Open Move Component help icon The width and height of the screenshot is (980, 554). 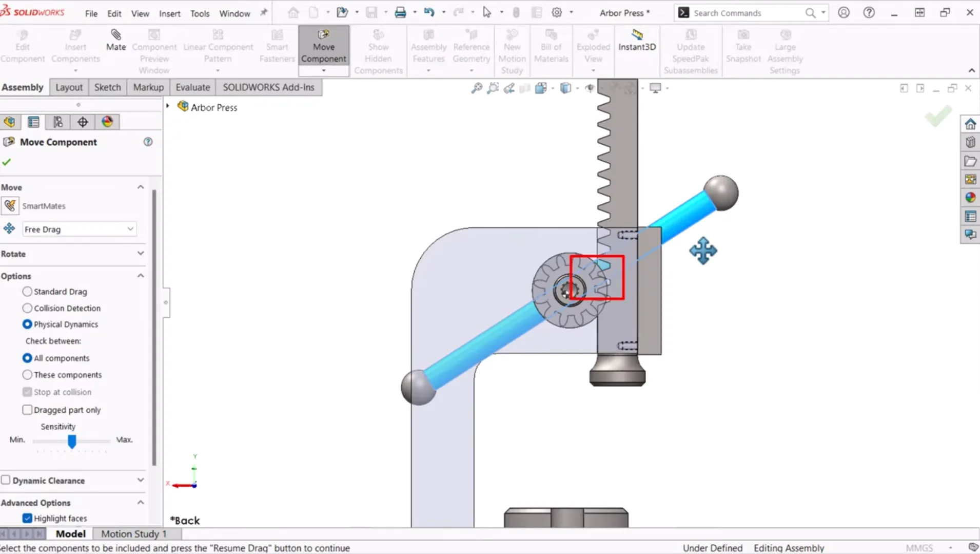(x=148, y=142)
